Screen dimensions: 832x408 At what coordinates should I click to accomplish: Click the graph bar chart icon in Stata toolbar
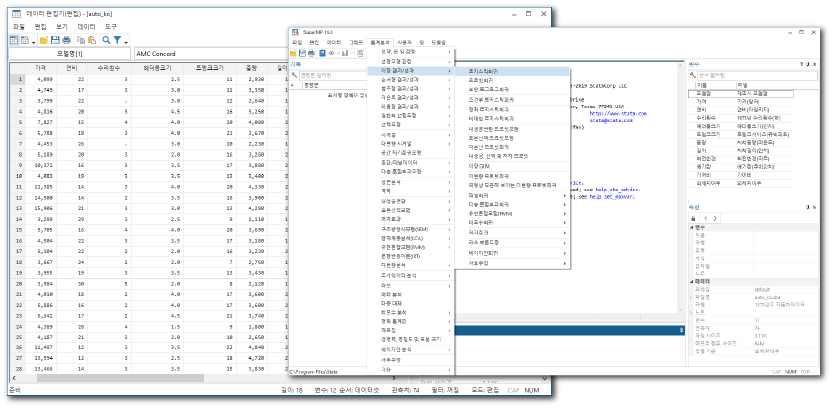pyautogui.click(x=345, y=53)
